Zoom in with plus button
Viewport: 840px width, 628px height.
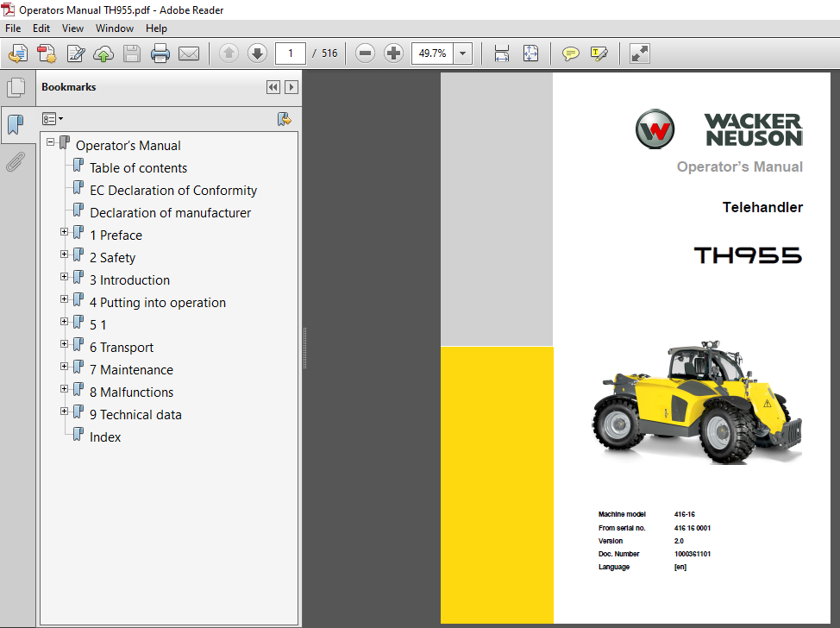click(394, 53)
